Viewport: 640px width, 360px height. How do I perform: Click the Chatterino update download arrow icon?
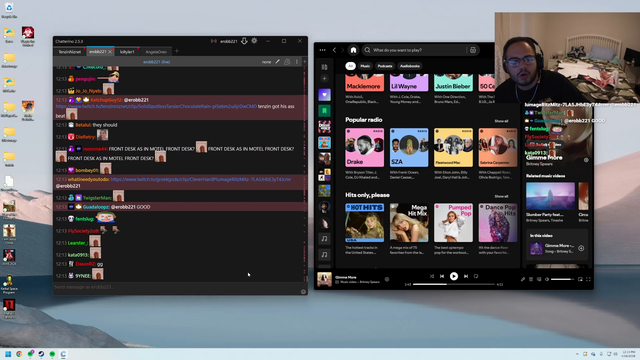244,41
